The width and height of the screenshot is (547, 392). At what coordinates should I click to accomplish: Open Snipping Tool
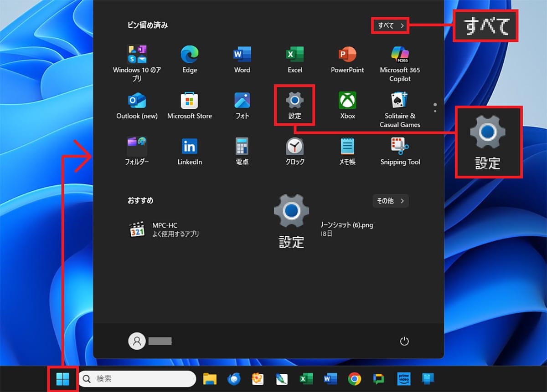pos(400,152)
